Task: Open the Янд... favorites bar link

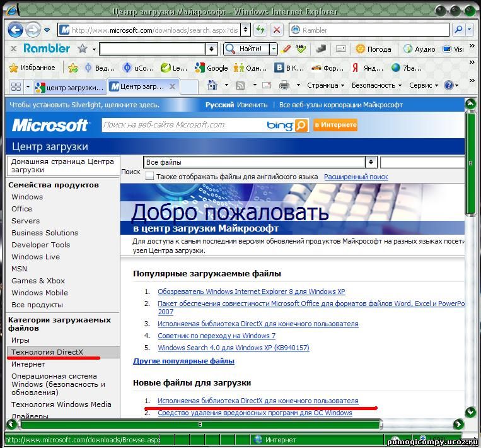Action: (368, 68)
